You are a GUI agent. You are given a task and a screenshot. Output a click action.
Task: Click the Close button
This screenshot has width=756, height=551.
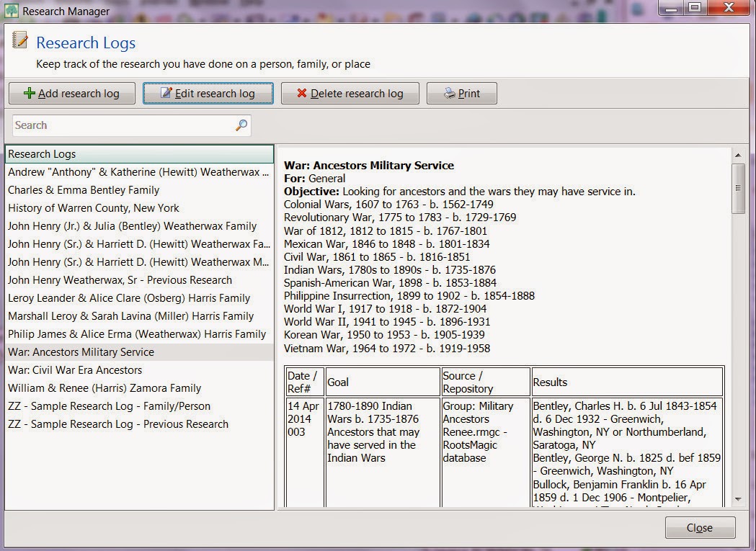click(x=700, y=528)
